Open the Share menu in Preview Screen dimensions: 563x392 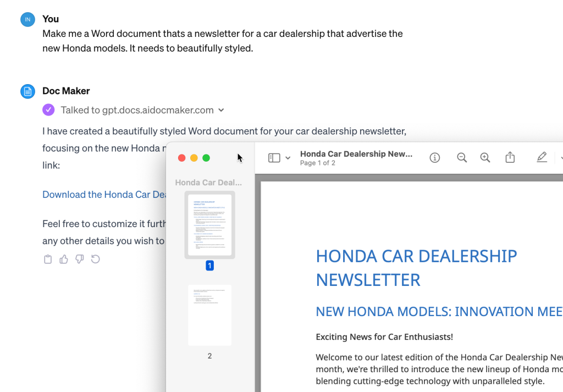pos(510,157)
